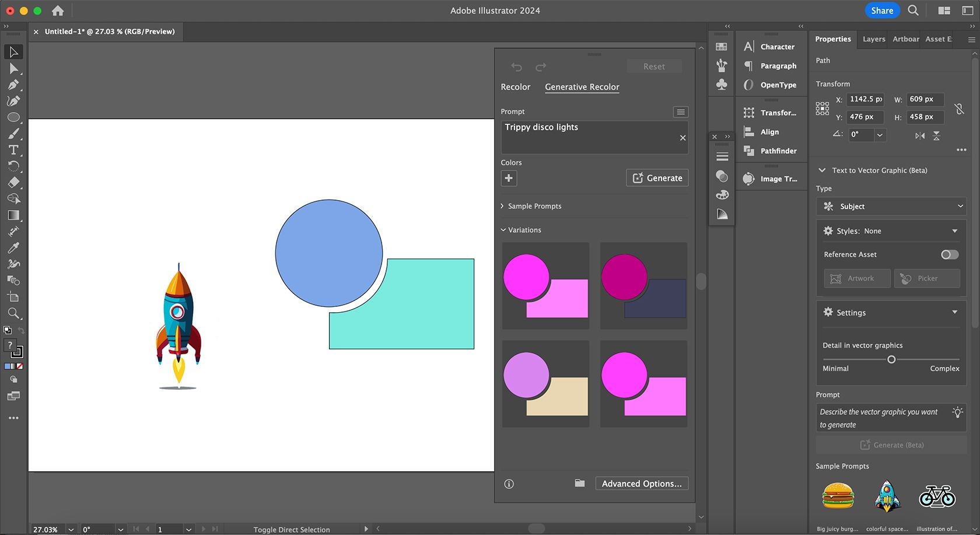Select the Zoom tool
The height and width of the screenshot is (535, 980).
click(13, 313)
